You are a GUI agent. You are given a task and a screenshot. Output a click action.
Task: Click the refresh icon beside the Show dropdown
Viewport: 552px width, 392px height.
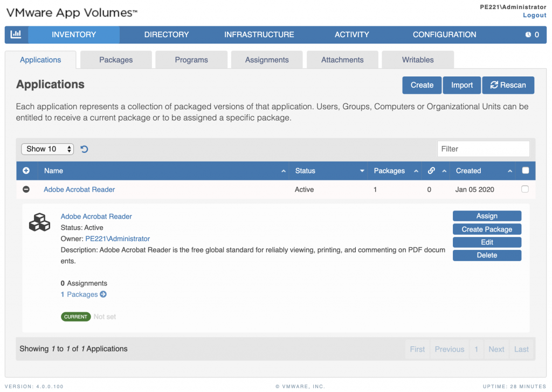pos(84,149)
